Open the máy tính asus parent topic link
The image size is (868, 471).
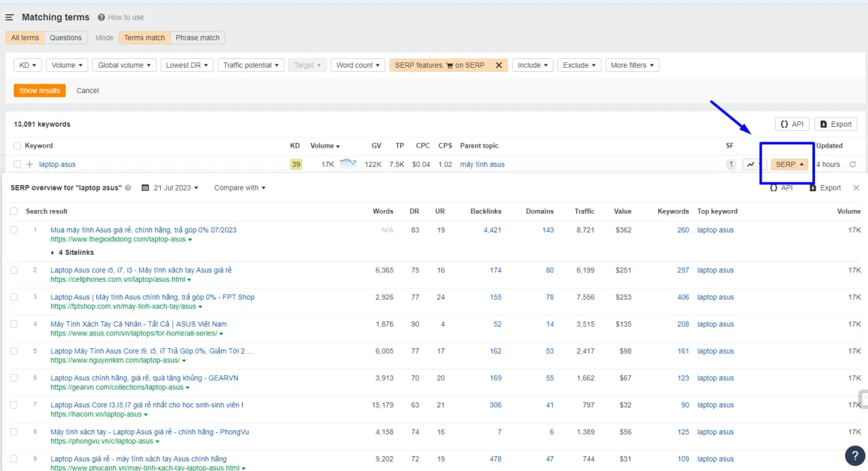(481, 165)
